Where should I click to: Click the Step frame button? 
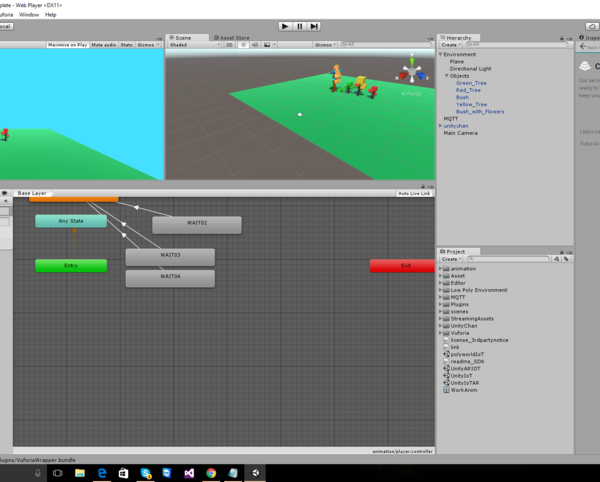pyautogui.click(x=314, y=26)
